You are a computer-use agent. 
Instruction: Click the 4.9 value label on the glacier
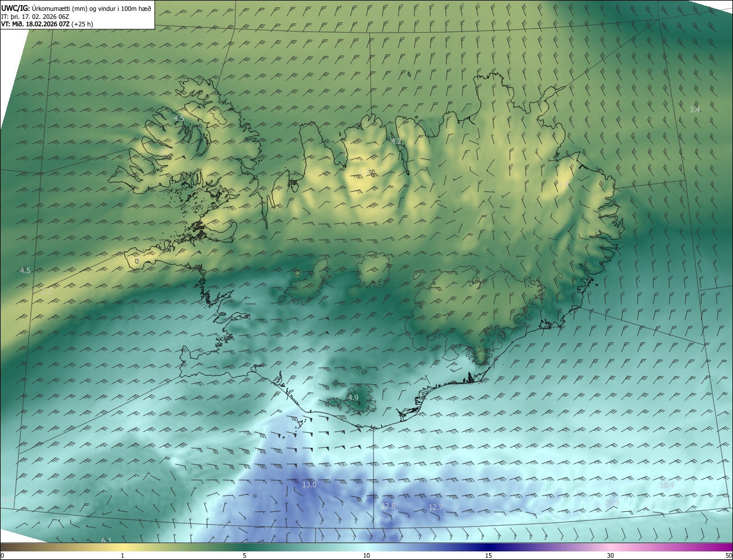353,397
